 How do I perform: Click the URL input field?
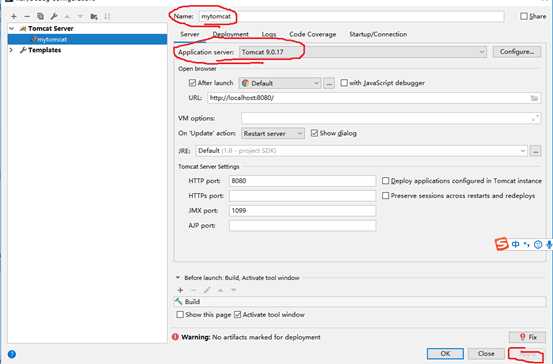tap(374, 98)
